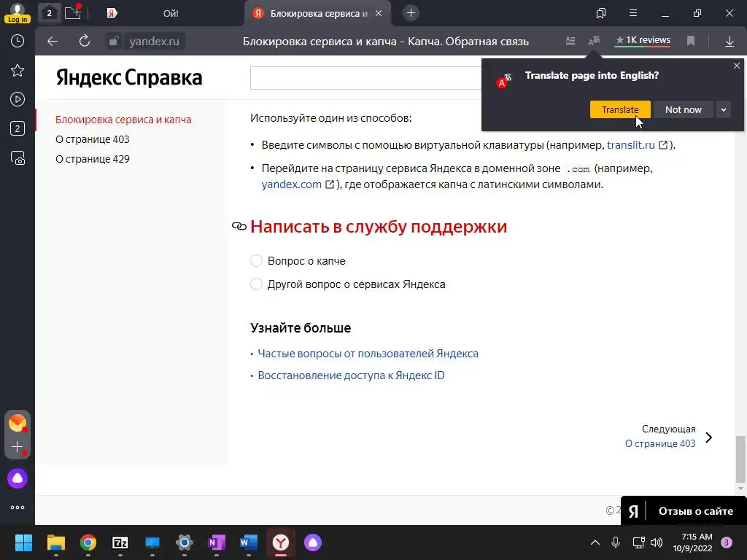Viewport: 747px width, 560px height.
Task: Open the tabs counter icon in sidebar
Action: 18,128
